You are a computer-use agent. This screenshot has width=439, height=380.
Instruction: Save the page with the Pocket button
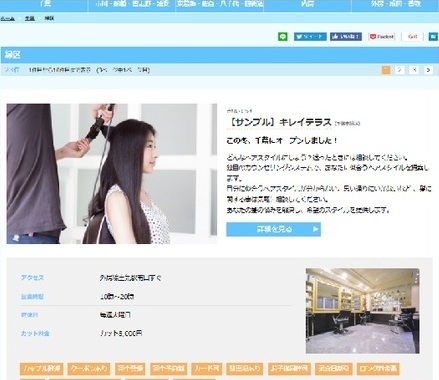pyautogui.click(x=382, y=37)
